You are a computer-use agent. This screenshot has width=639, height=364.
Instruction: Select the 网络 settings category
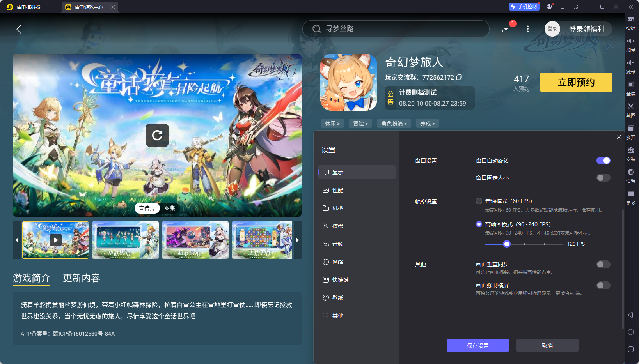click(x=357, y=262)
